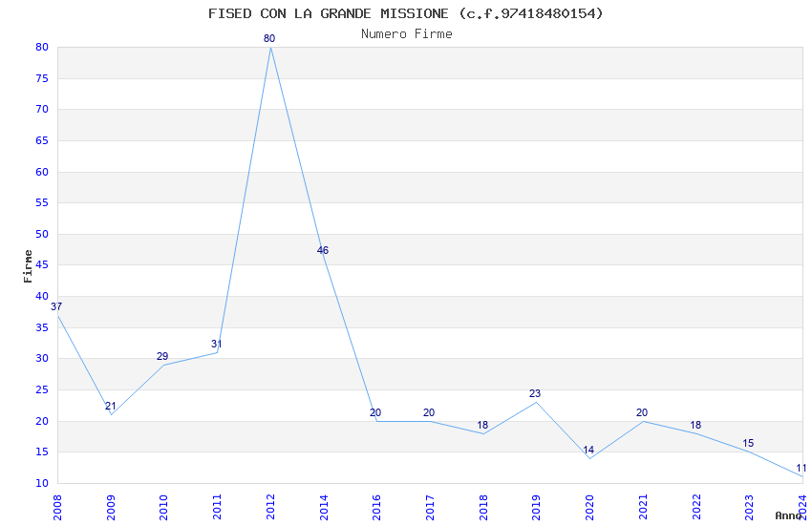812x525 pixels.
Task: Select the data label 20 for 2016
Action: click(375, 412)
